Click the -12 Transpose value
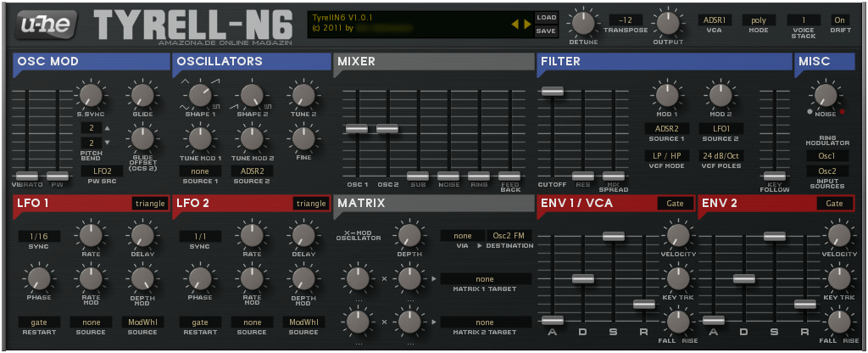Viewport: 868px width, 353px height. click(626, 20)
